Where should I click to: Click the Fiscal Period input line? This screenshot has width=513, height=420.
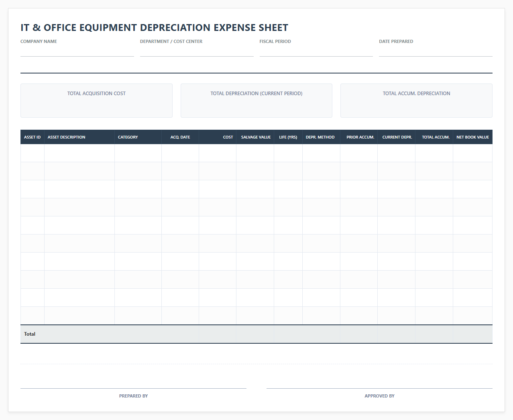point(316,51)
